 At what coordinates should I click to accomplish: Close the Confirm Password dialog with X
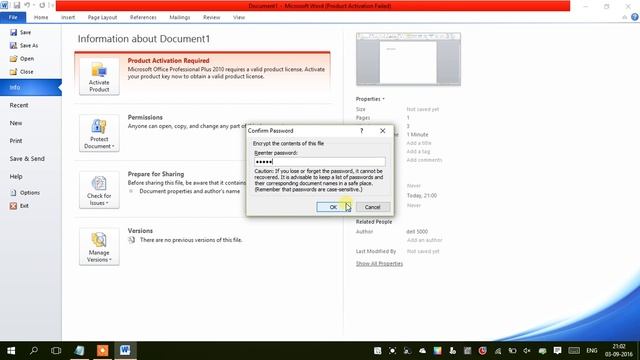point(382,131)
